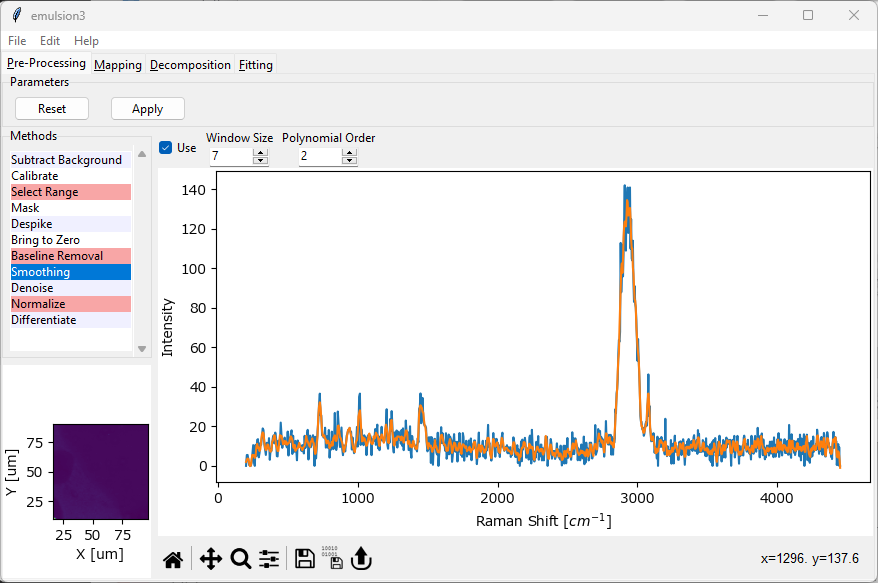Activate the pan/move arrows tool
The height and width of the screenshot is (583, 878).
pos(210,560)
